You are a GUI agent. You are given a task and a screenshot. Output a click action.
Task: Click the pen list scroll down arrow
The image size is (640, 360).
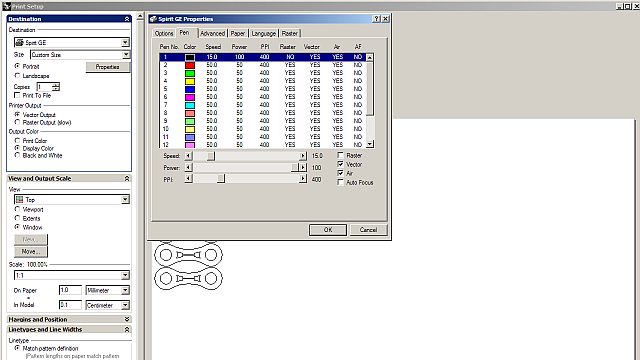369,144
